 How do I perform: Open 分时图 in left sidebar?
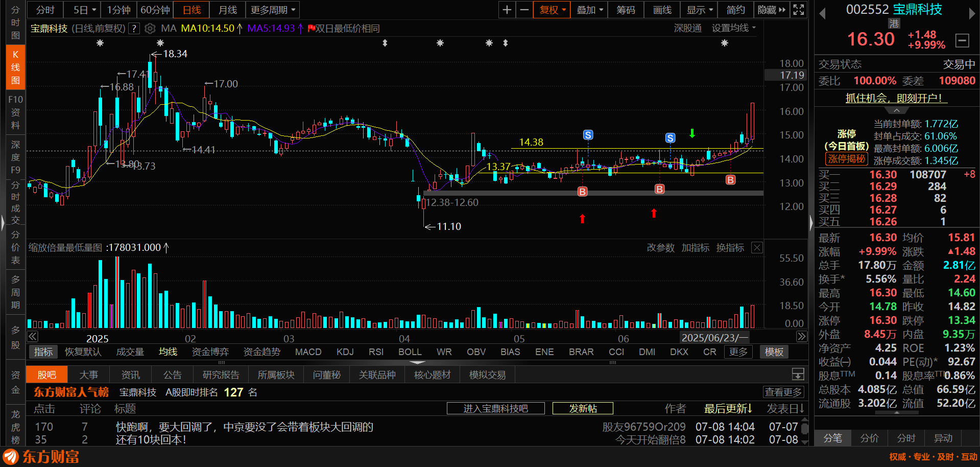(15, 22)
